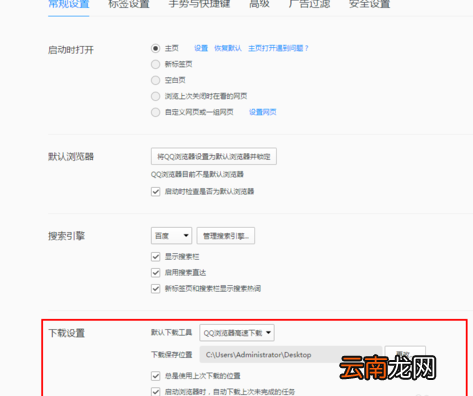The width and height of the screenshot is (473, 396).
Task: Open the 标签设置 tab
Action: pos(129,4)
